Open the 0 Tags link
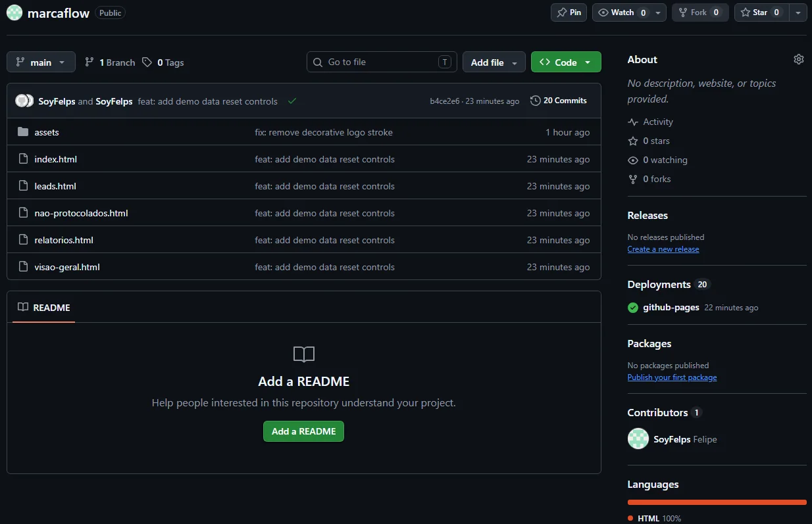 (x=163, y=62)
